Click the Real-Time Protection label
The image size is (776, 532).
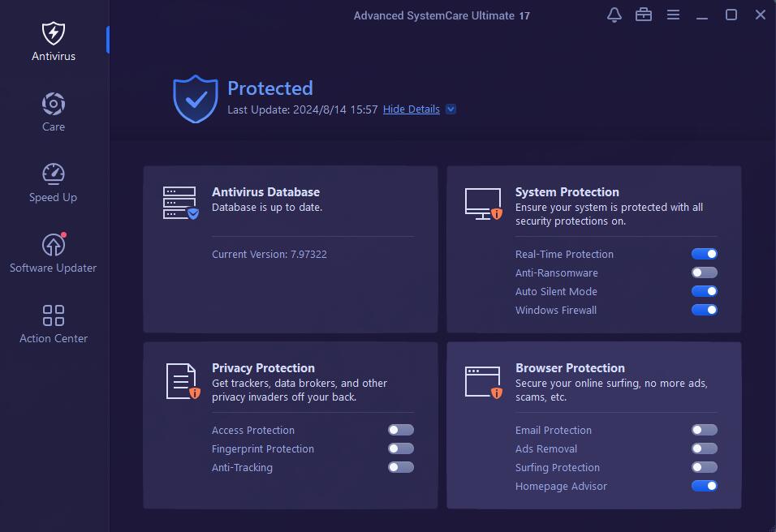coord(564,254)
